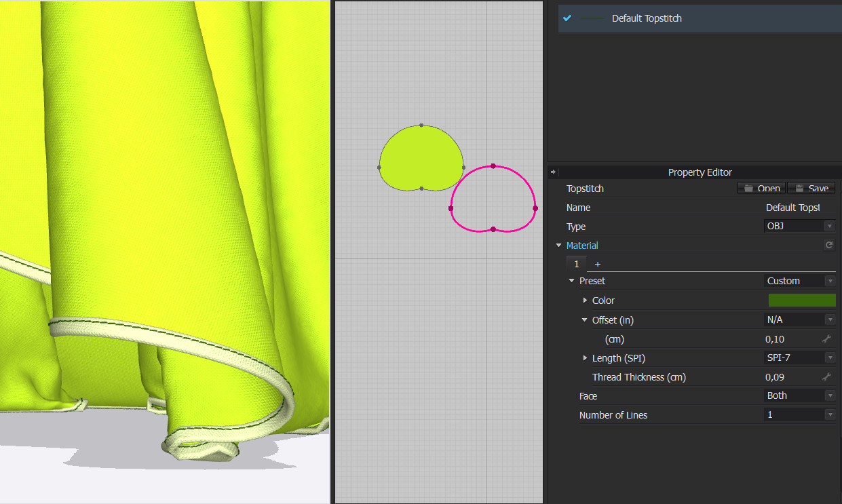842x504 pixels.
Task: Click the Topstitch header label
Action: tap(585, 189)
